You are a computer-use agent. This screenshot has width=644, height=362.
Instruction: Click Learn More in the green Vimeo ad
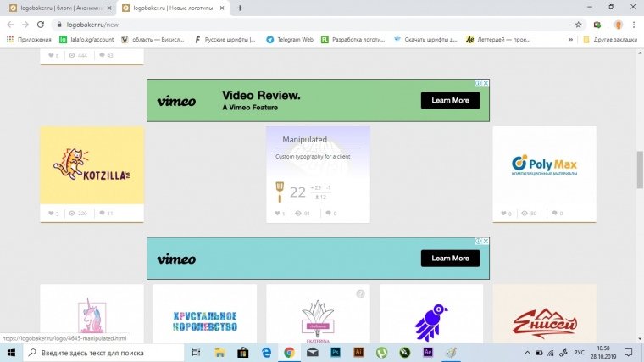(x=450, y=100)
